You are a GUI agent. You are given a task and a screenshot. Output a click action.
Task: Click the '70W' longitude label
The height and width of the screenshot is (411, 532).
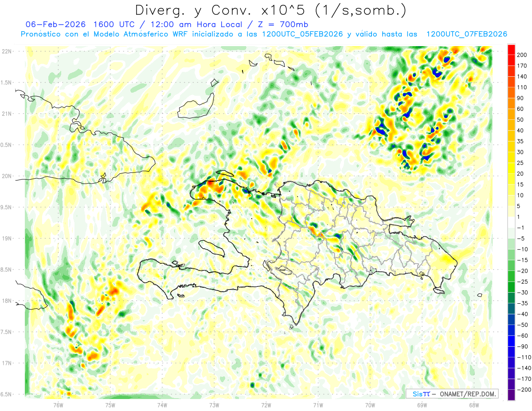pyautogui.click(x=370, y=405)
